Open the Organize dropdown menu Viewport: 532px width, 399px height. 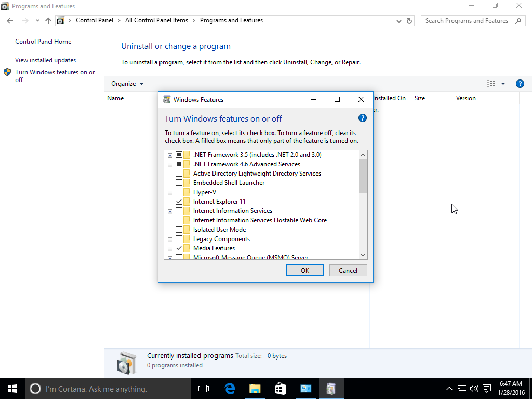[127, 84]
